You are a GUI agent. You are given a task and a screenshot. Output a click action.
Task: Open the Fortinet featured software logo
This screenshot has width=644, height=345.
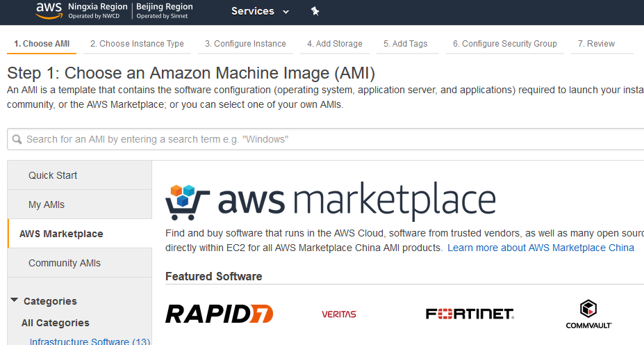click(470, 314)
